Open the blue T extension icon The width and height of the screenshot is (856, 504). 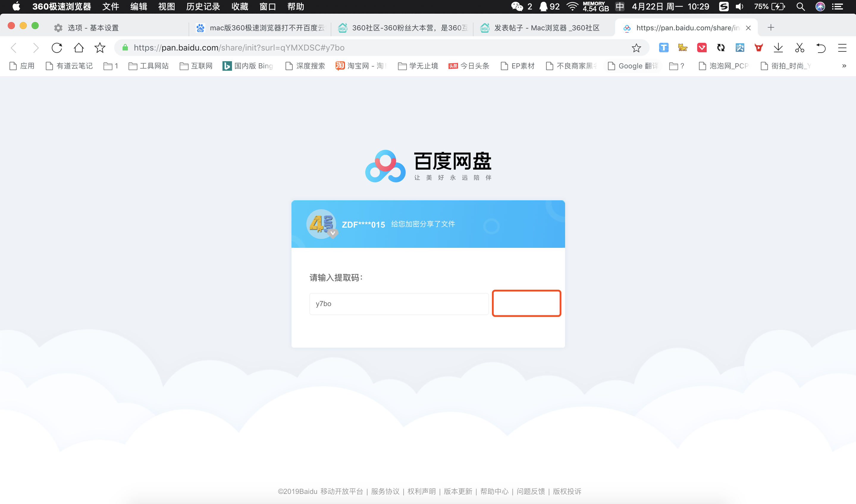[x=663, y=48]
